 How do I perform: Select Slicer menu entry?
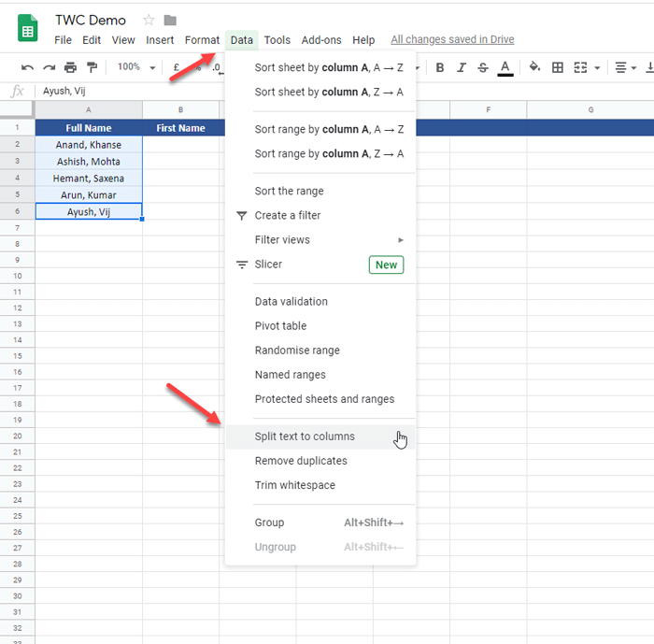(320, 265)
